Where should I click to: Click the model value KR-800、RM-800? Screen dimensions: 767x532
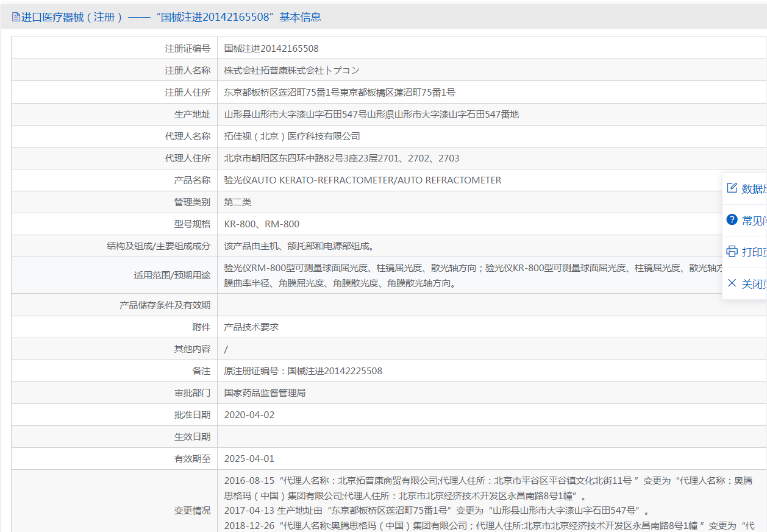coord(262,224)
